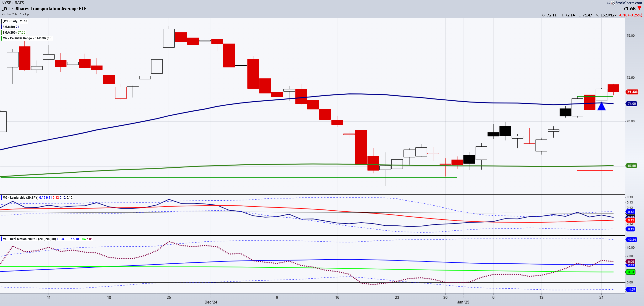
Task: Click the 'NYSE + BATS' exchange label
Action: tap(13, 3)
